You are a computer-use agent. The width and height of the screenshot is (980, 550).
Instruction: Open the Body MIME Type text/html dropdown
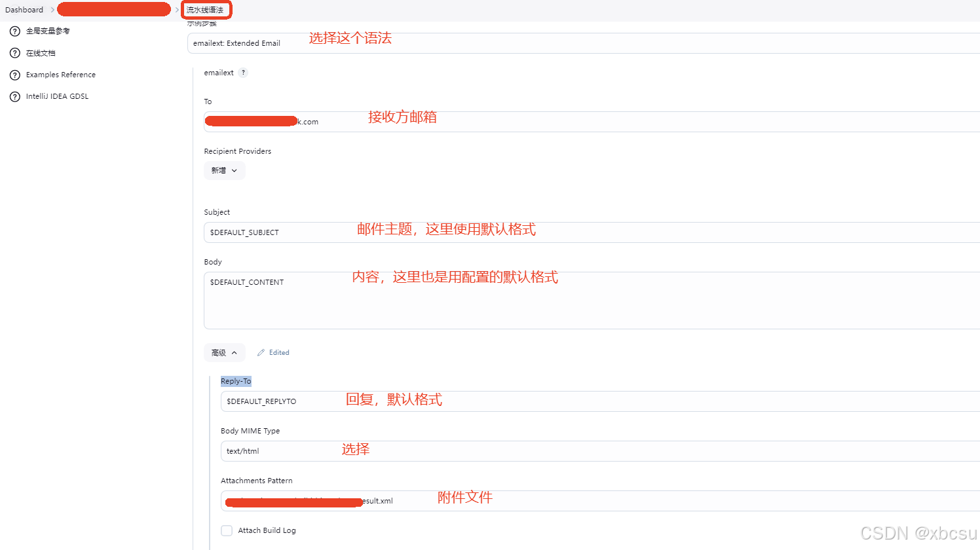click(x=600, y=451)
